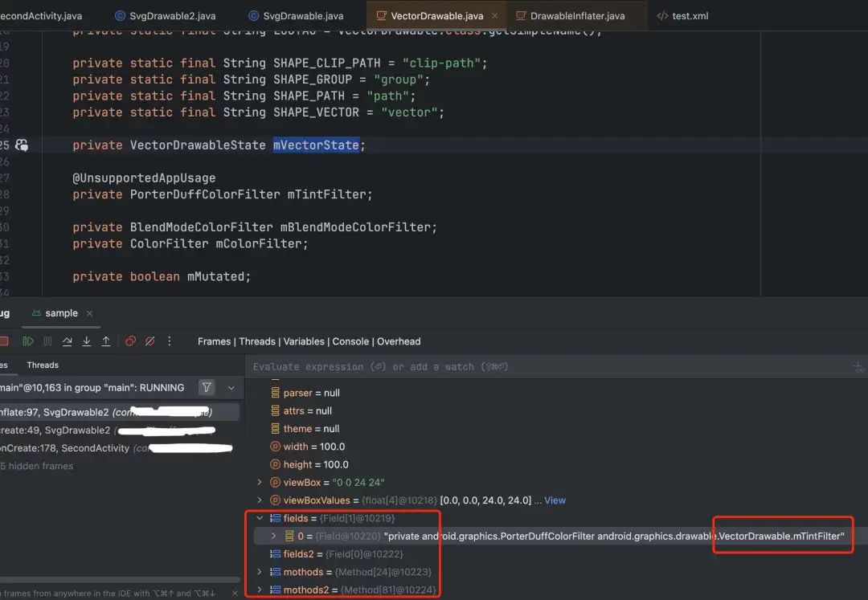Expand the viewBox variable node
Image resolution: width=868 pixels, height=600 pixels.
tap(259, 482)
